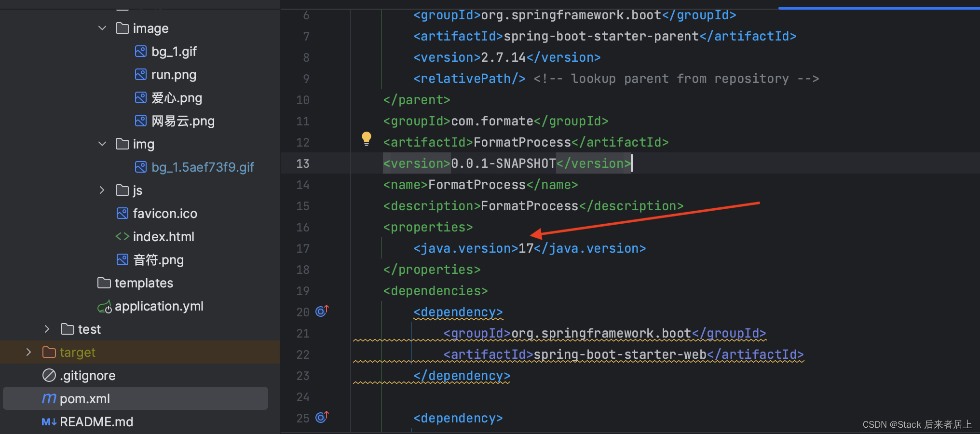Click the description tag on line 15
Image resolution: width=980 pixels, height=434 pixels.
point(533,206)
